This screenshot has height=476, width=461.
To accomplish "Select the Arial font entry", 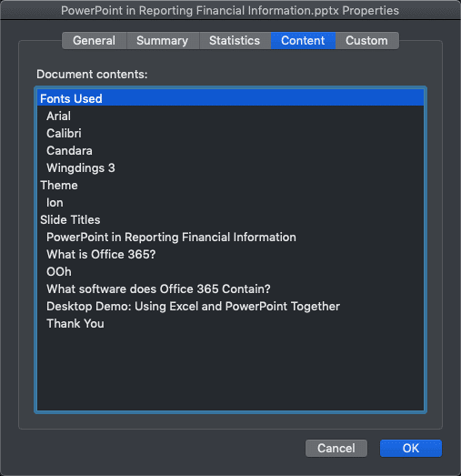I will click(x=231, y=116).
